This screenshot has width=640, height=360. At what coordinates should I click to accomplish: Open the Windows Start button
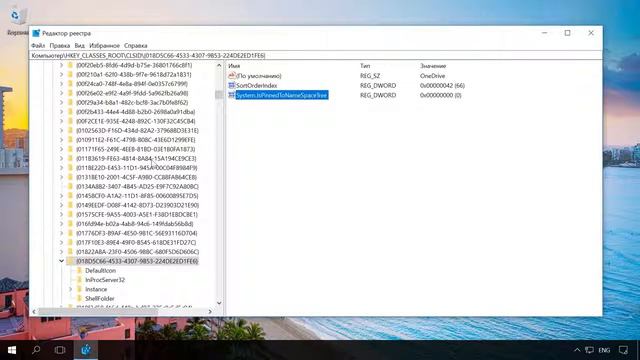point(12,350)
